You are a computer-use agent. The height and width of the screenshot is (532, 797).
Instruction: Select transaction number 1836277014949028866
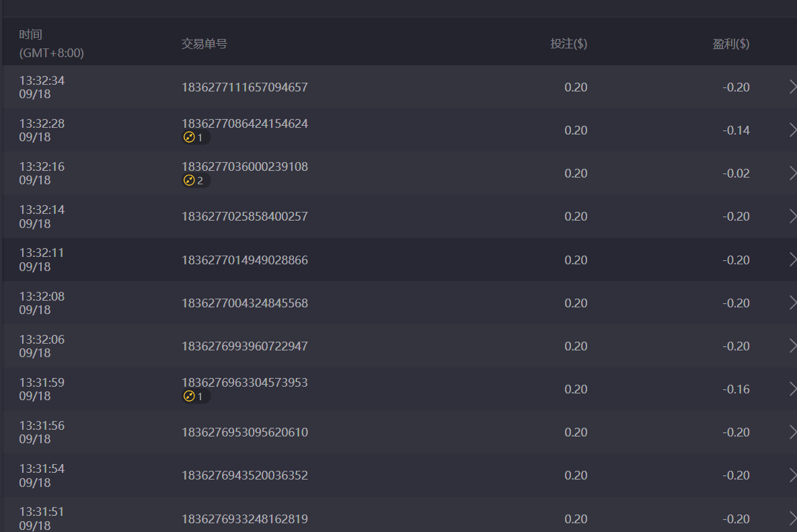(245, 260)
